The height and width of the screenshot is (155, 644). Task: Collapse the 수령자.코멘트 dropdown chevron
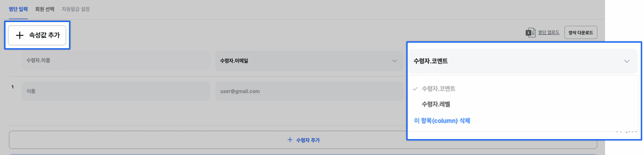pyautogui.click(x=627, y=61)
